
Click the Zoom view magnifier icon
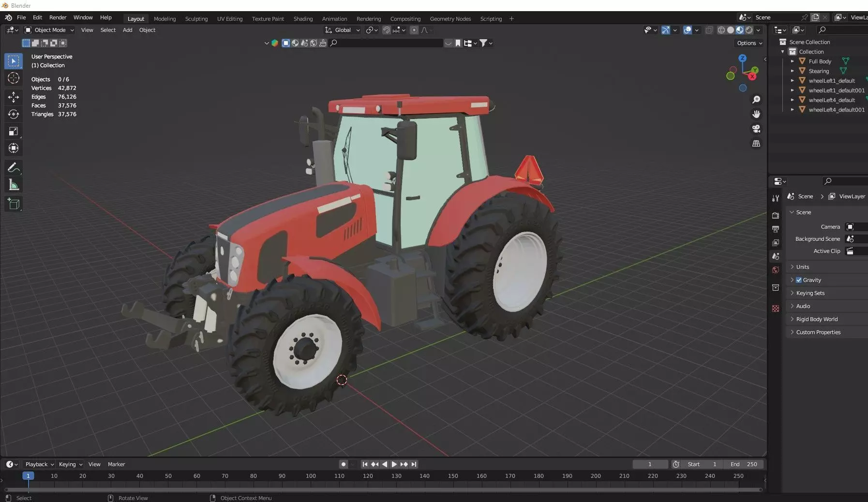[756, 100]
